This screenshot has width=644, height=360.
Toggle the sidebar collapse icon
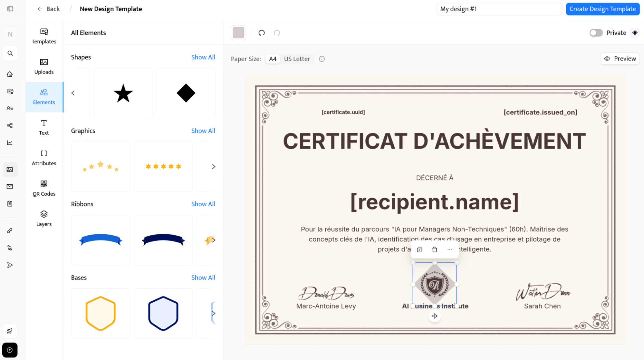point(10,9)
